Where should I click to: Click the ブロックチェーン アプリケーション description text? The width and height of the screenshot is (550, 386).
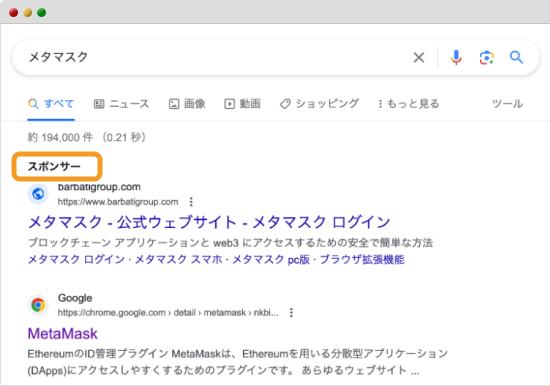(x=230, y=242)
